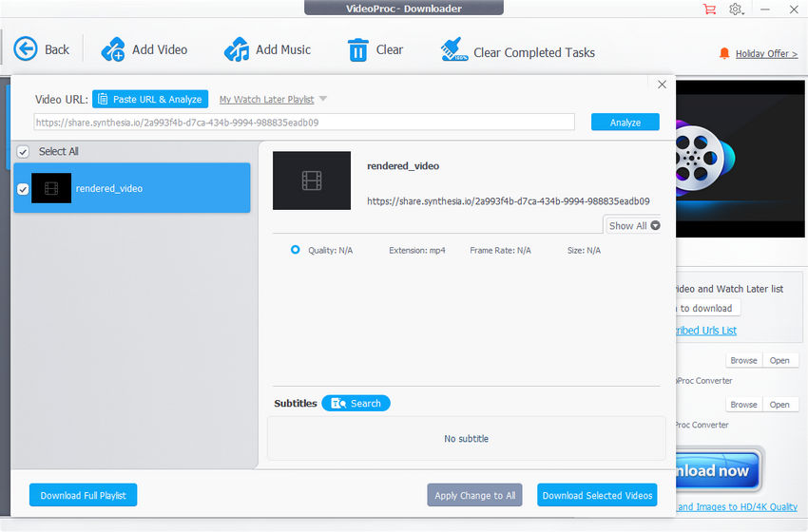Image resolution: width=808 pixels, height=532 pixels.
Task: Click the share.synthesia.io URL text in details
Action: pos(509,200)
